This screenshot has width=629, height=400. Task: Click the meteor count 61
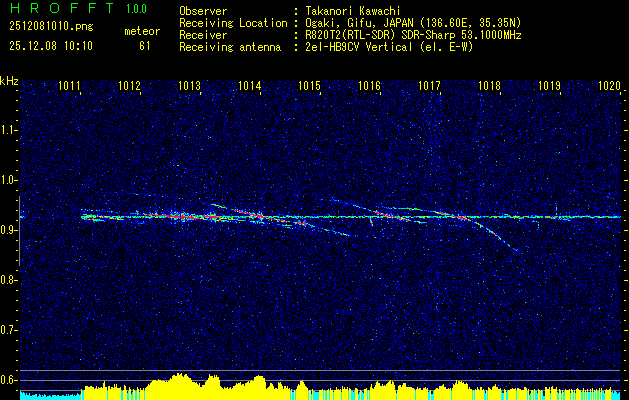144,45
